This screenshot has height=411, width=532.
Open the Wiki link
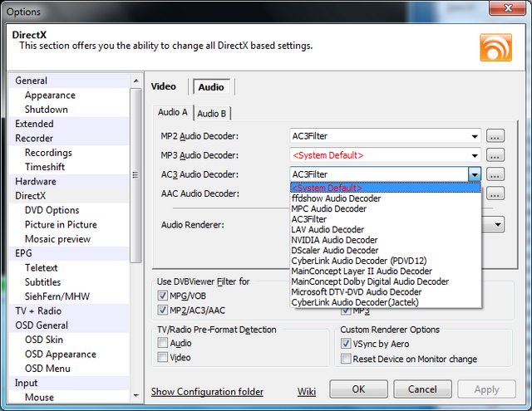coord(307,392)
